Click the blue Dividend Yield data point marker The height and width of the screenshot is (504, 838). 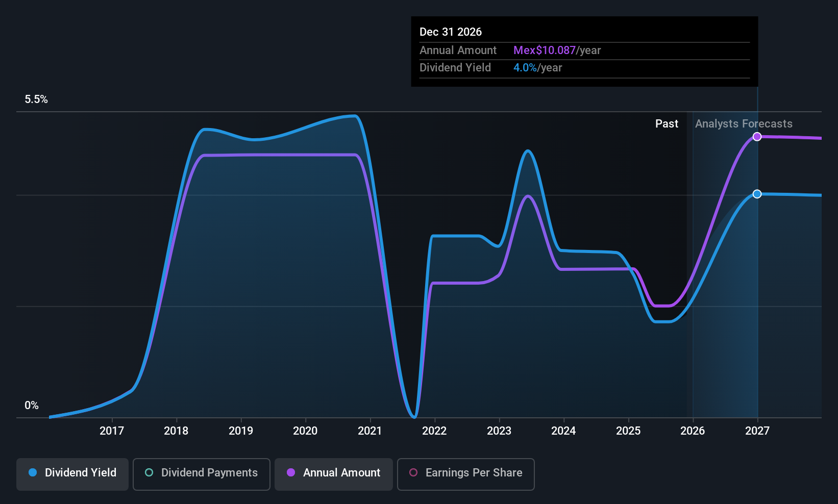click(757, 194)
